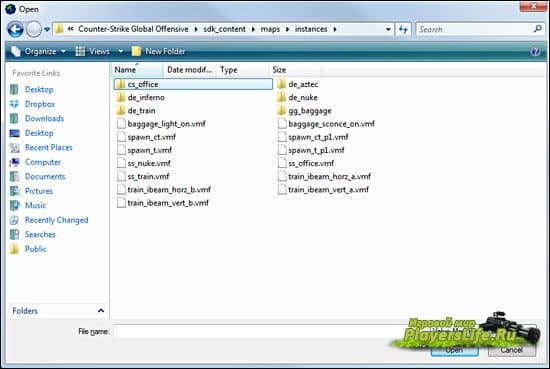Select file ss_office.vmf
The width and height of the screenshot is (550, 369).
pos(306,163)
